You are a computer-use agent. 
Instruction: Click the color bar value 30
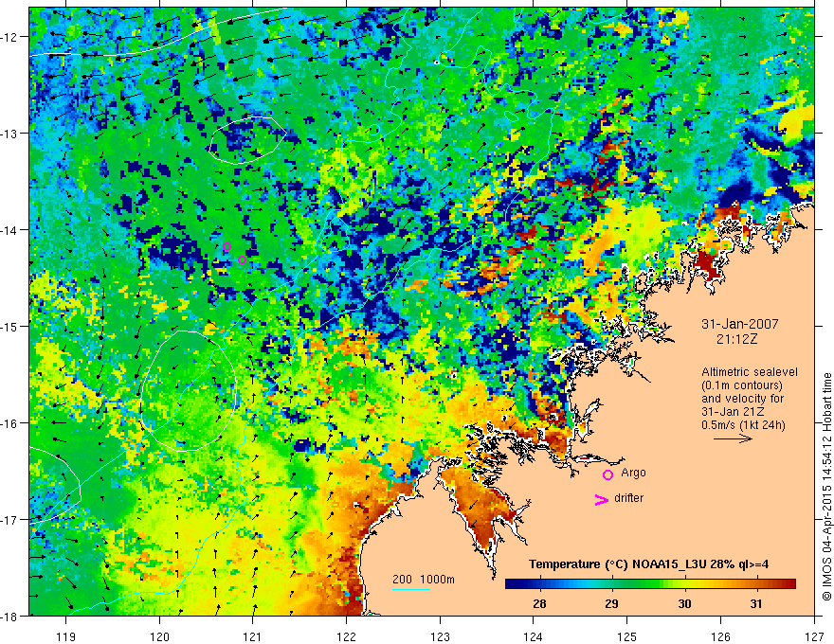click(x=684, y=603)
